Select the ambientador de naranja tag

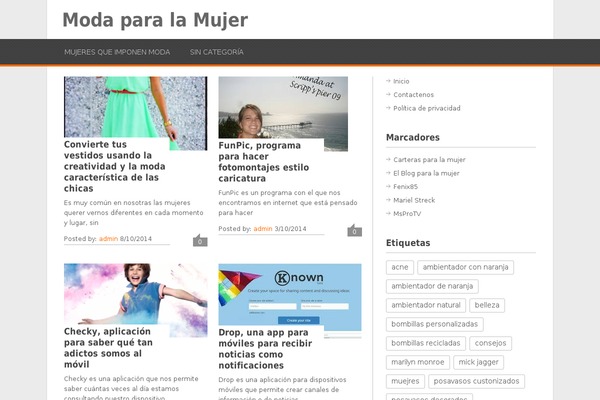point(432,286)
